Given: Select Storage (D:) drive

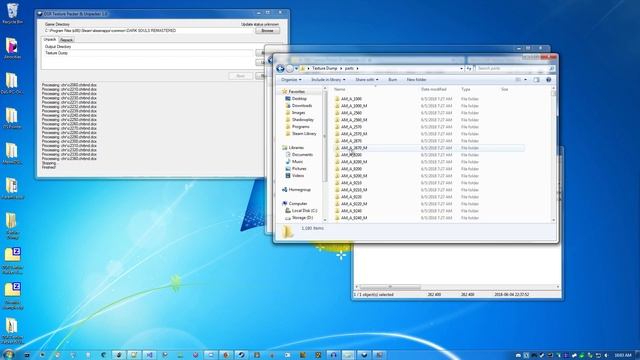Looking at the screenshot, I should [x=302, y=218].
